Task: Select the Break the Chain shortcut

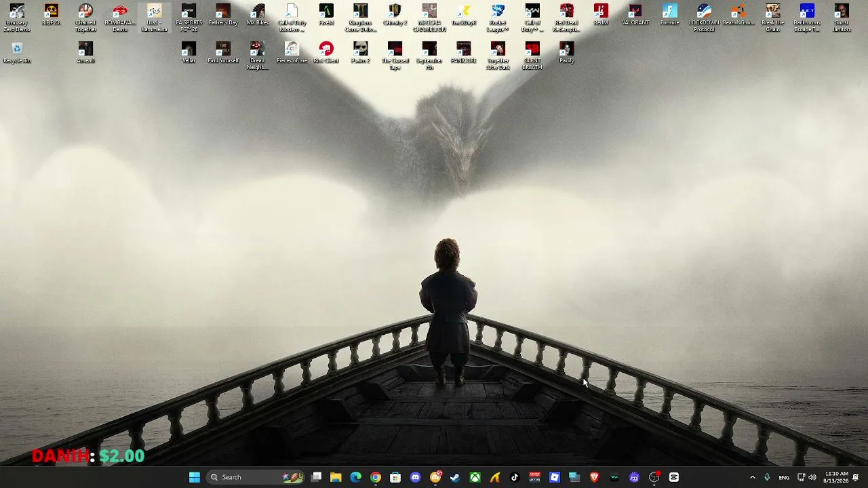Action: click(x=772, y=18)
